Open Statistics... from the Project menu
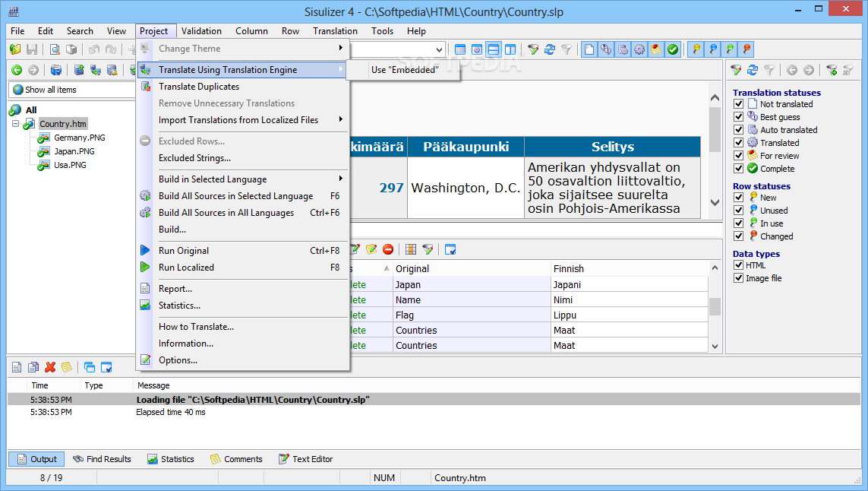The width and height of the screenshot is (868, 491). pos(243,306)
